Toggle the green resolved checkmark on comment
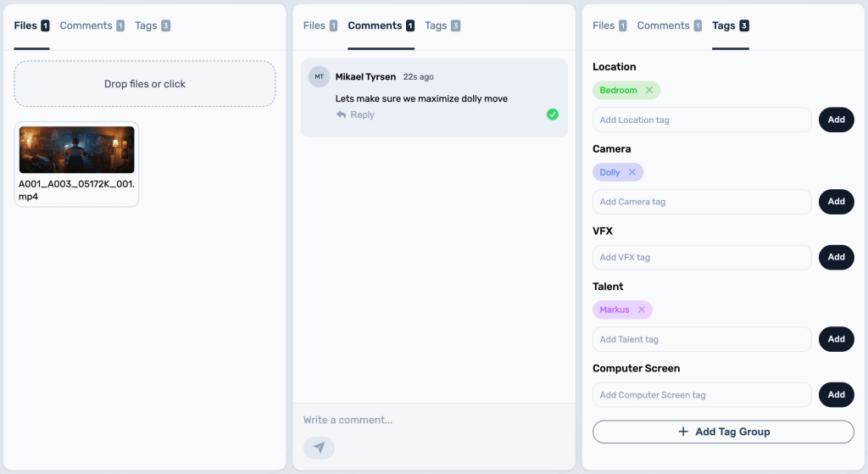This screenshot has height=474, width=868. coord(553,114)
